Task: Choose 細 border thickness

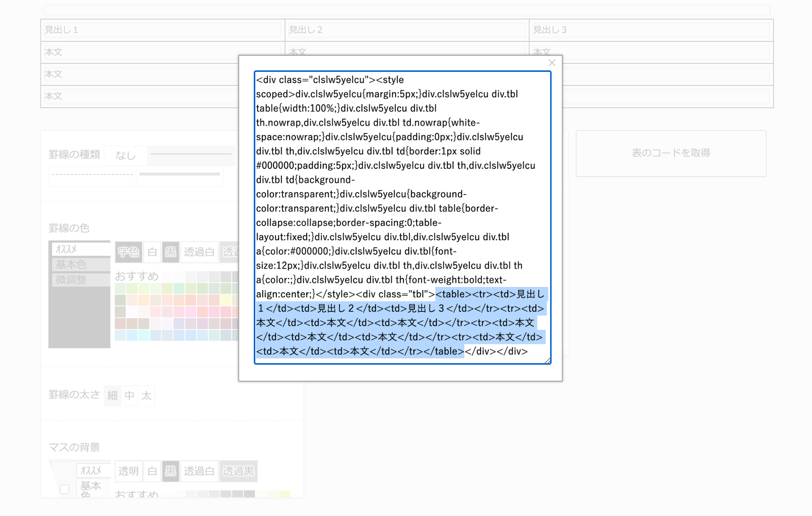Action: pyautogui.click(x=112, y=396)
